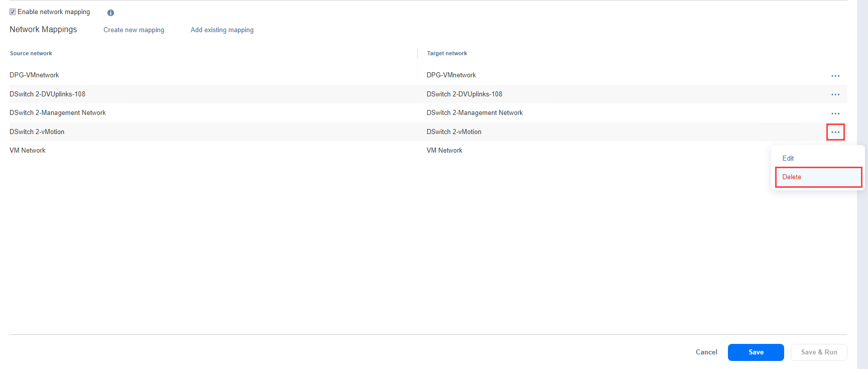Click the Source network column header
Image resolution: width=868 pixels, height=369 pixels.
click(31, 53)
